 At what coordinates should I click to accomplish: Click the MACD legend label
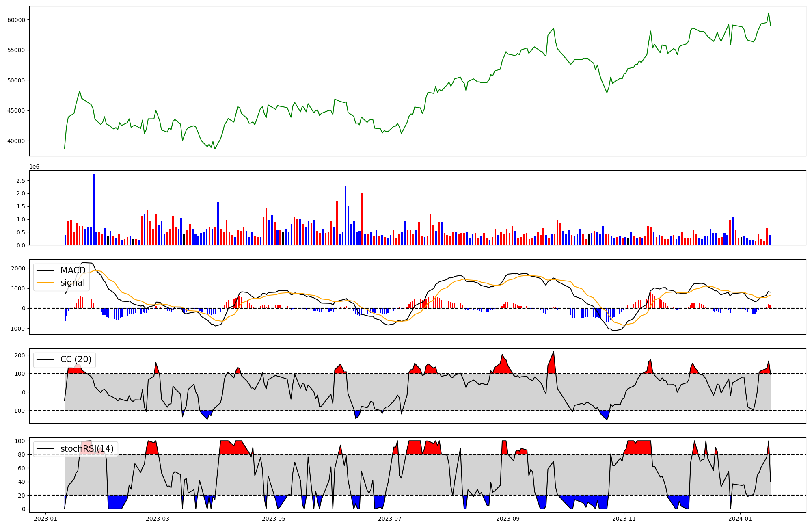coord(73,270)
